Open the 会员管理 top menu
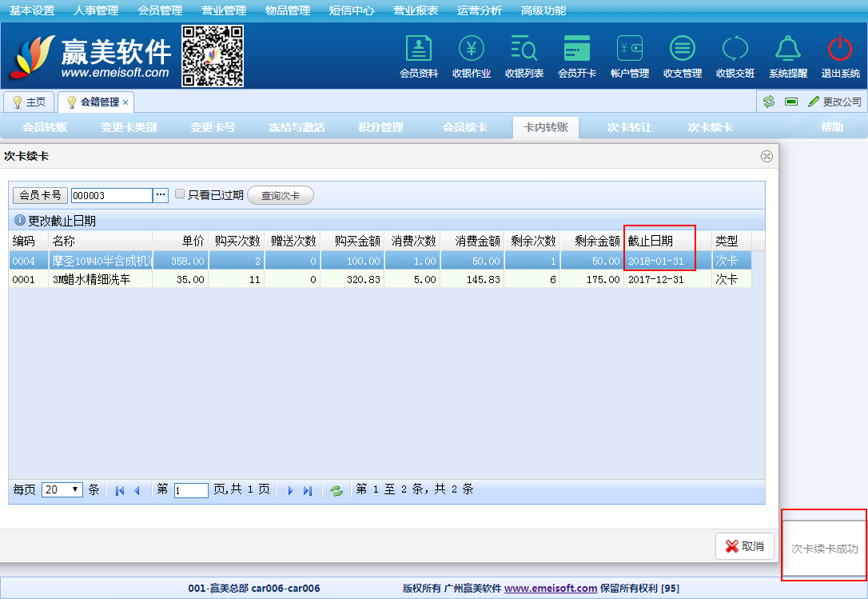Image resolution: width=868 pixels, height=599 pixels. [160, 10]
